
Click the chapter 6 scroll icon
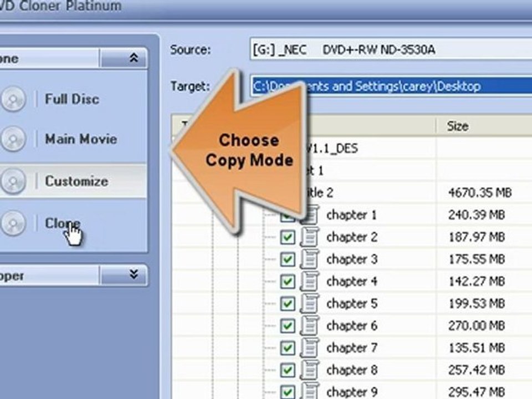310,325
